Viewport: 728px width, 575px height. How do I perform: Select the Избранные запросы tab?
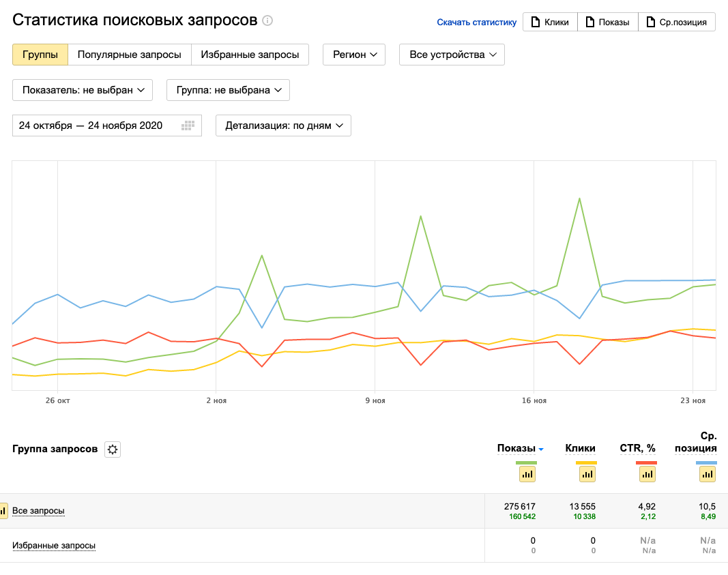click(250, 55)
